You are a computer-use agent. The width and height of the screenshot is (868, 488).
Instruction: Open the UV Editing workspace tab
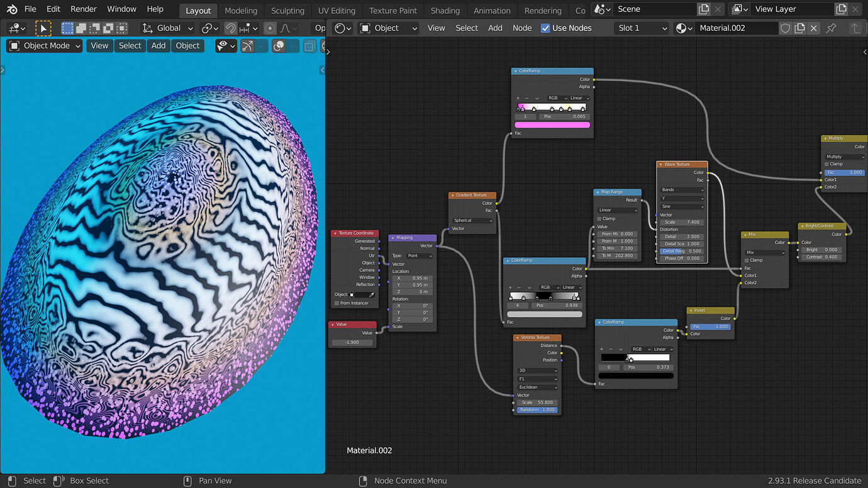tap(337, 11)
